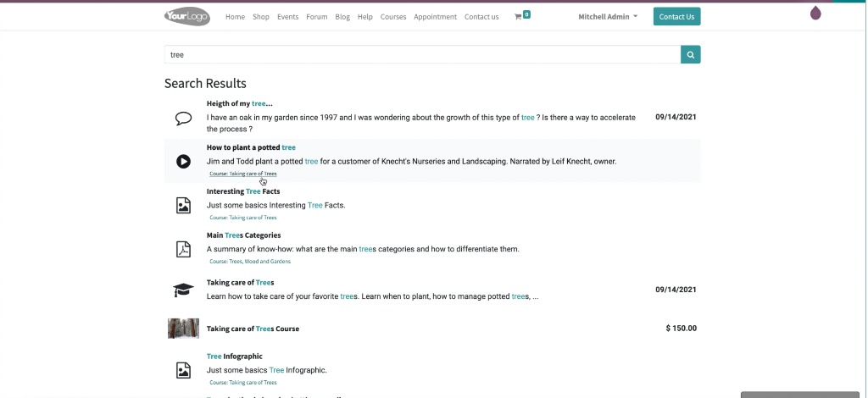Image resolution: width=868 pixels, height=398 pixels.
Task: Open the shopping cart icon
Action: point(518,17)
